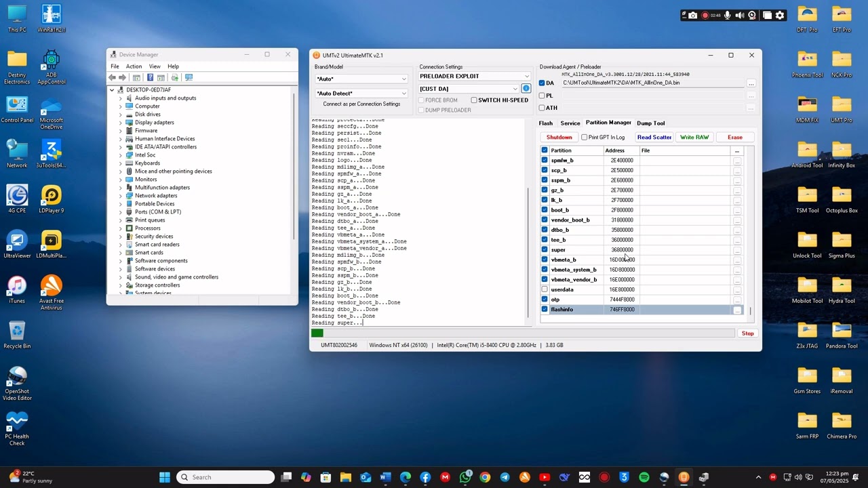Toggle the select-all Partition header checkbox

[545, 150]
